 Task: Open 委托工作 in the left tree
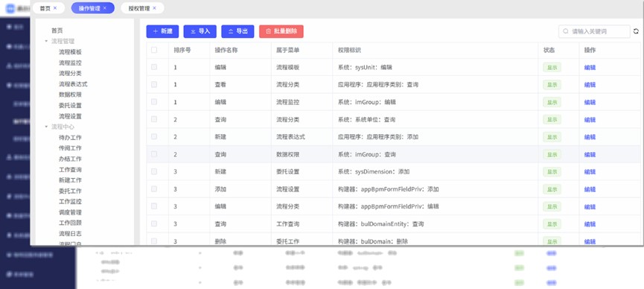(70, 191)
